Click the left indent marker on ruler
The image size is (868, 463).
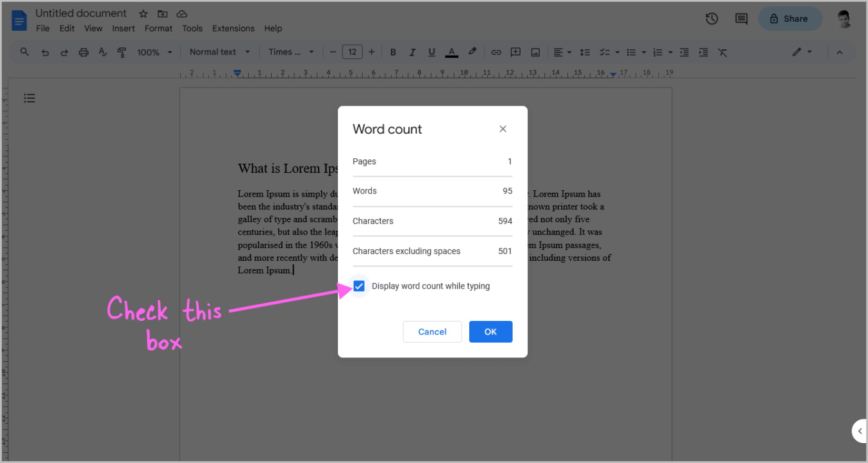(x=237, y=74)
